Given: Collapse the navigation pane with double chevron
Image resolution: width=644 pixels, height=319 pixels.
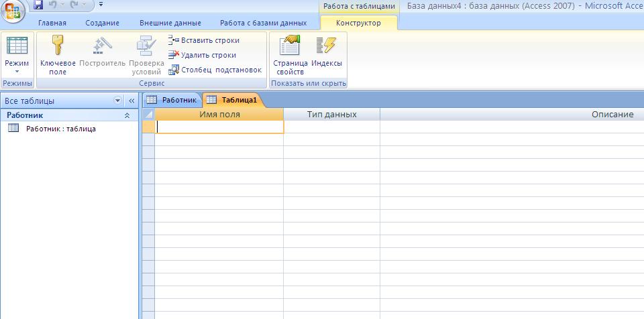Looking at the screenshot, I should coord(132,101).
